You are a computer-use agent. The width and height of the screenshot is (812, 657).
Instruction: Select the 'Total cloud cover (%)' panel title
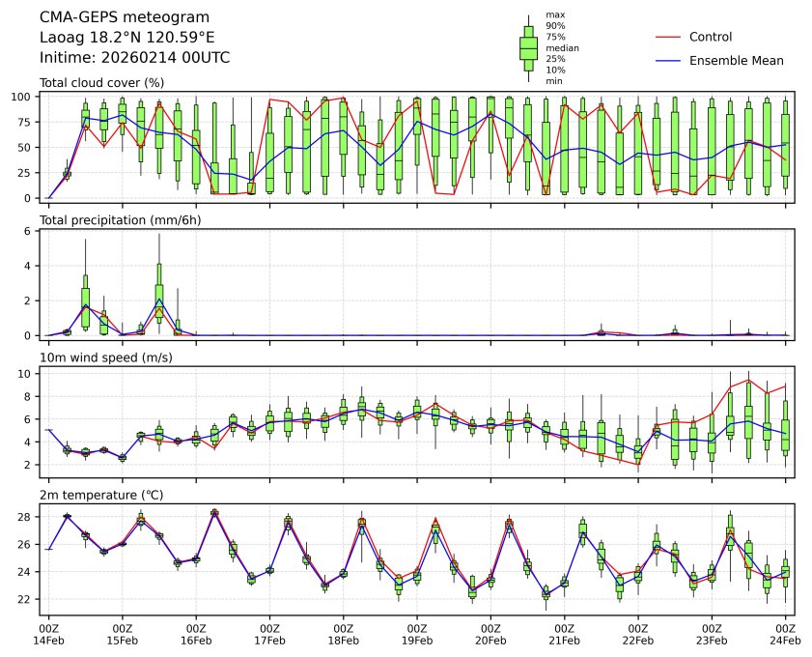[x=101, y=82]
